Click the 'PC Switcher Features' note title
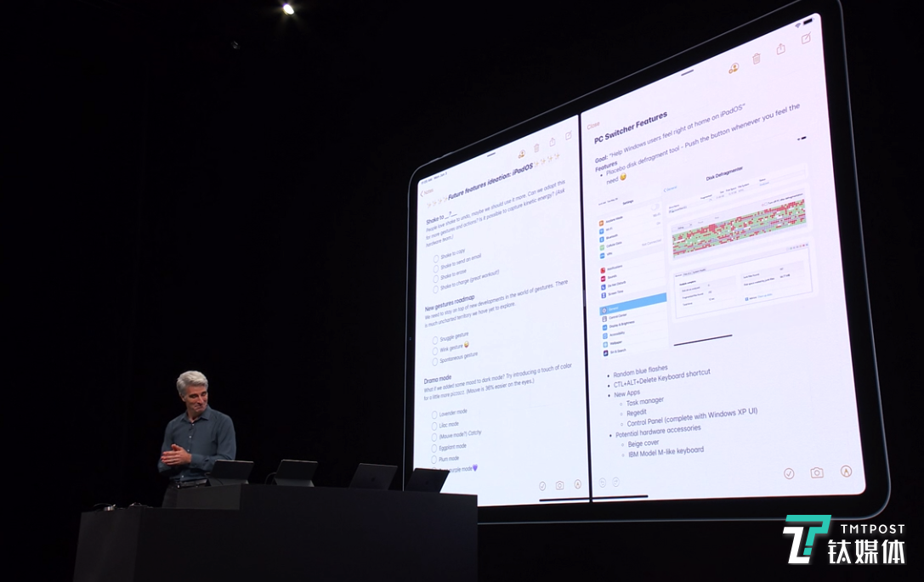The image size is (924, 582). tap(631, 128)
